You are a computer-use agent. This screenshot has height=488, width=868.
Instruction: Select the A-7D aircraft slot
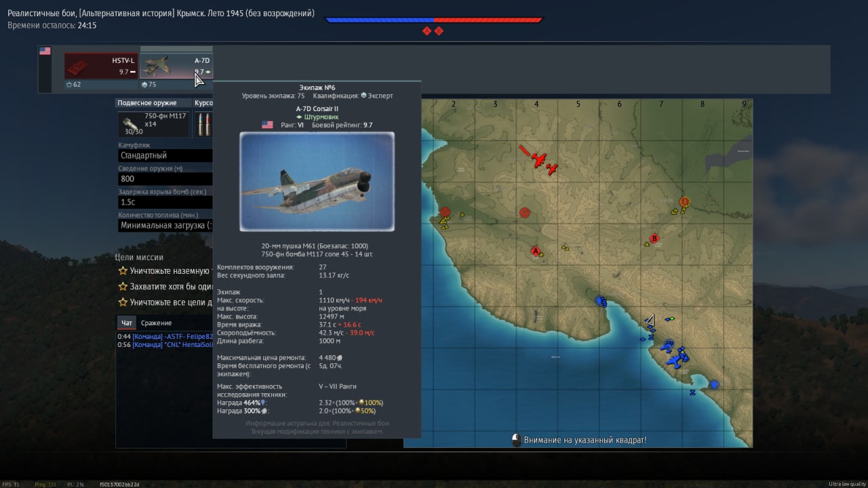(176, 66)
